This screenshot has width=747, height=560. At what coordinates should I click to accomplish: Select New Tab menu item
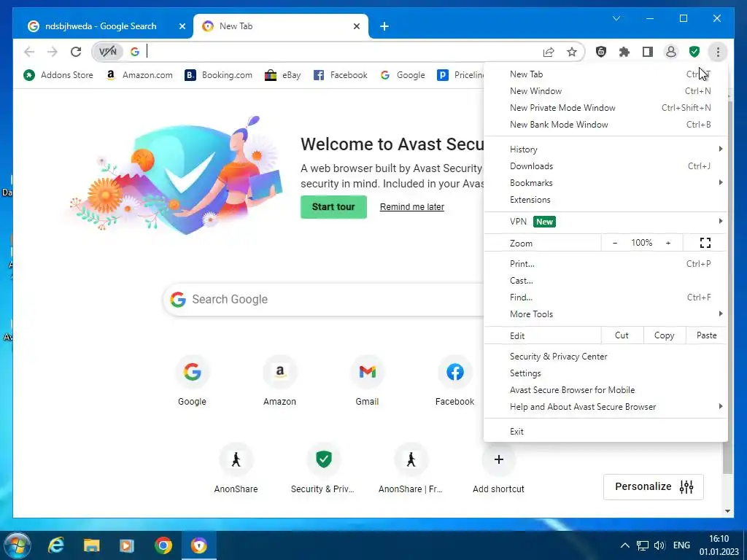[605, 74]
